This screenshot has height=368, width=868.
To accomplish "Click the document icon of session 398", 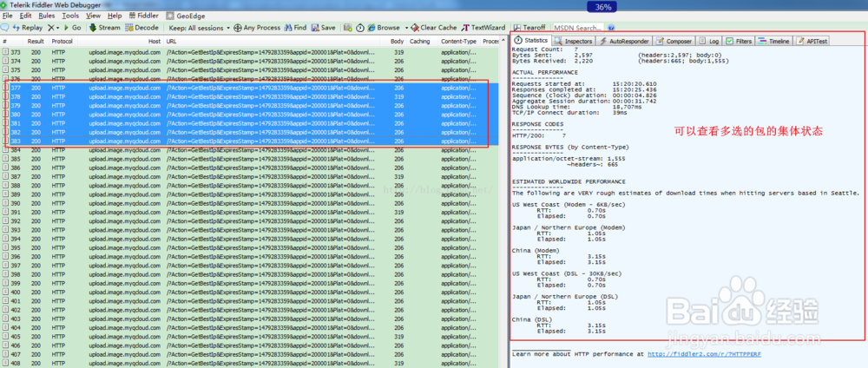I will (x=5, y=274).
